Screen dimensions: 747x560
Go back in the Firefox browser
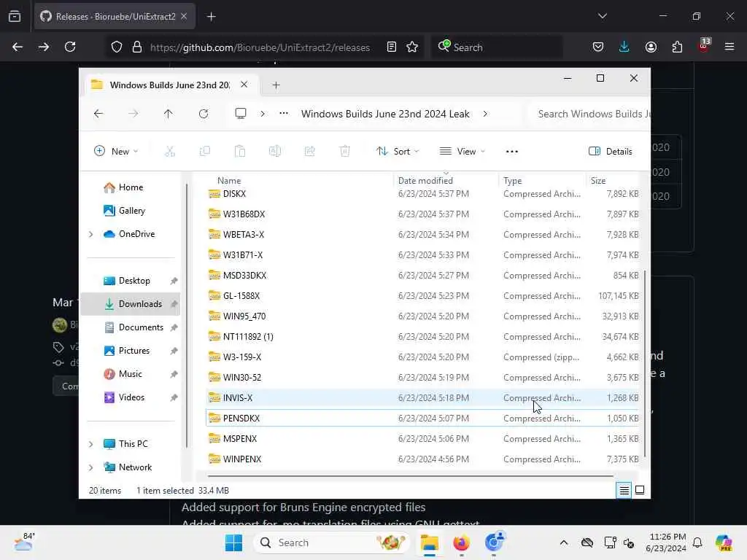[18, 47]
